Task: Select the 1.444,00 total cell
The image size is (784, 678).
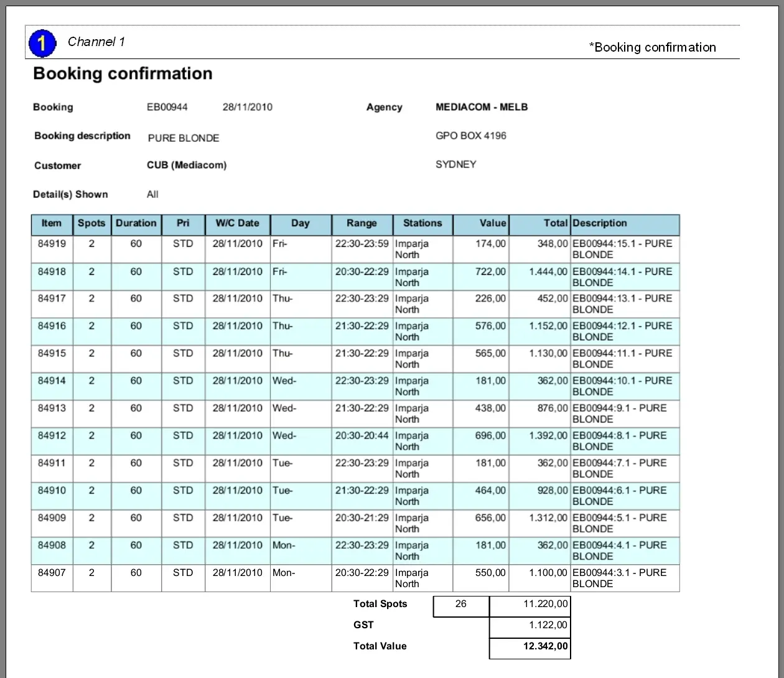Action: pyautogui.click(x=548, y=272)
